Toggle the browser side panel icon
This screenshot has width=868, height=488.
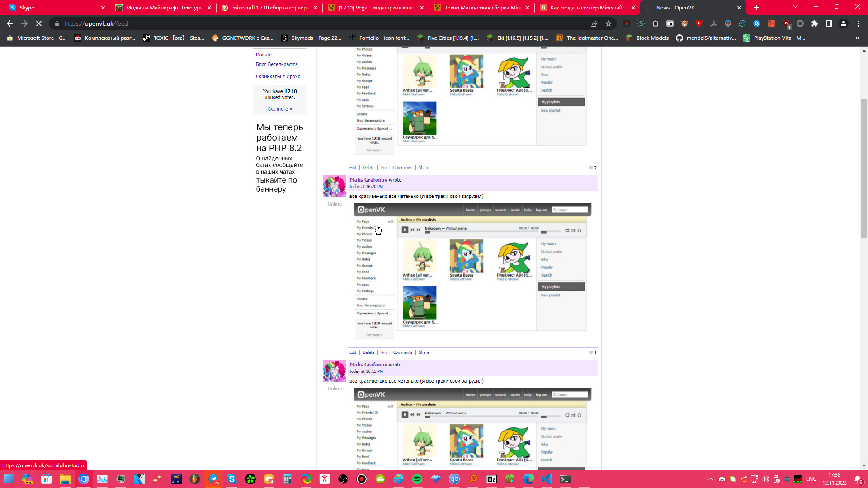pos(829,23)
